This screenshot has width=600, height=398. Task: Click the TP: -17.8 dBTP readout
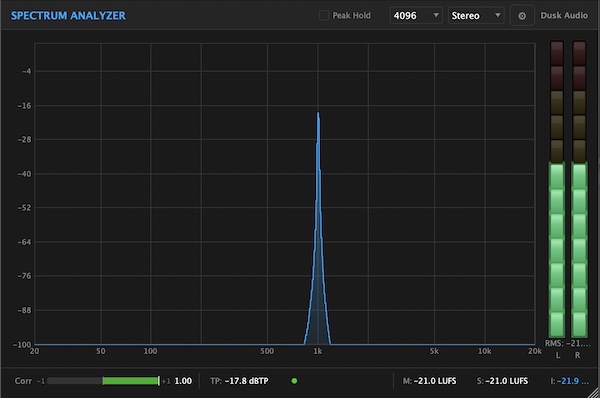pyautogui.click(x=239, y=381)
